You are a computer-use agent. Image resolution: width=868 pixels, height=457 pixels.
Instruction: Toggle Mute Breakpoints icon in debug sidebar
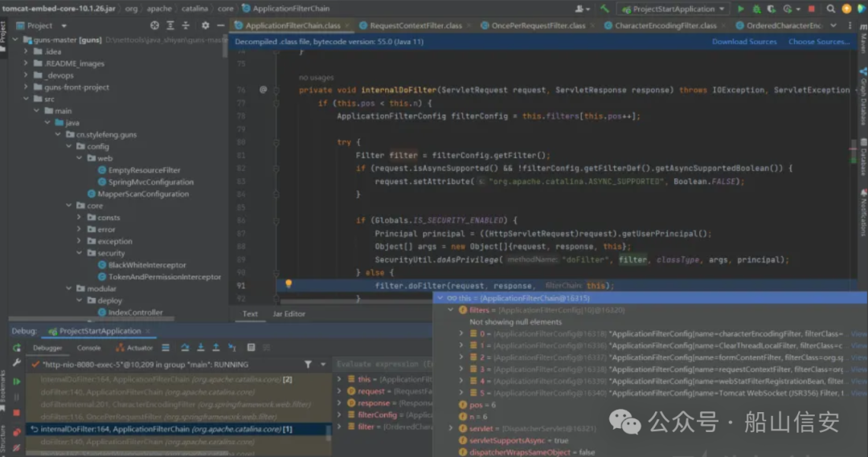(17, 447)
